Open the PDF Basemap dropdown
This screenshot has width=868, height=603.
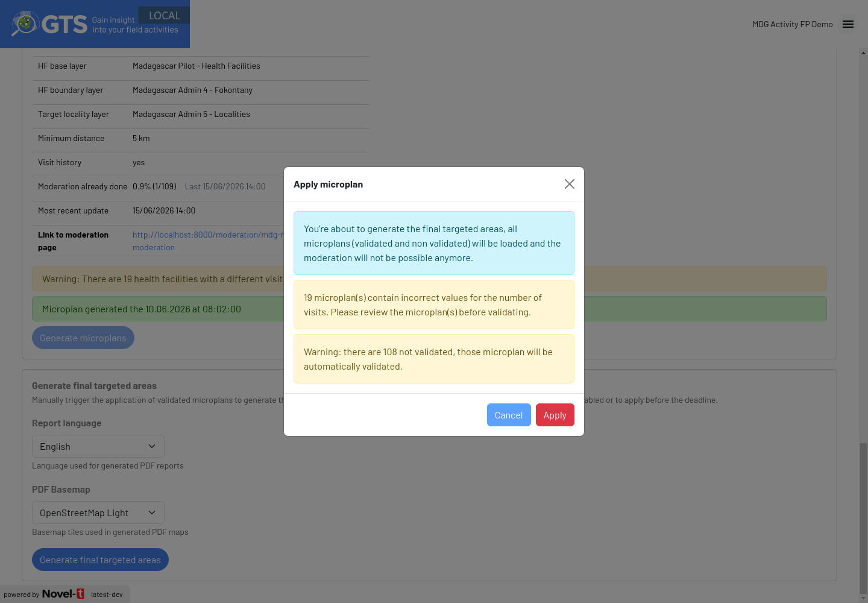pyautogui.click(x=98, y=513)
